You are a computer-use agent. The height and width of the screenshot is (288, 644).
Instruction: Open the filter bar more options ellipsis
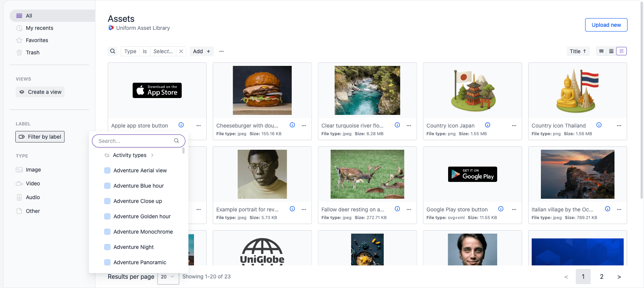[x=222, y=51]
